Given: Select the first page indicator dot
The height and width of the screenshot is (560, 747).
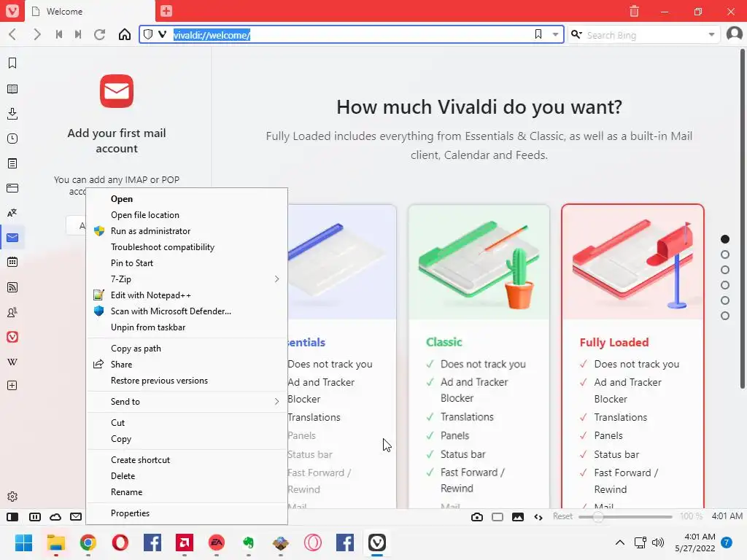Looking at the screenshot, I should pos(725,239).
